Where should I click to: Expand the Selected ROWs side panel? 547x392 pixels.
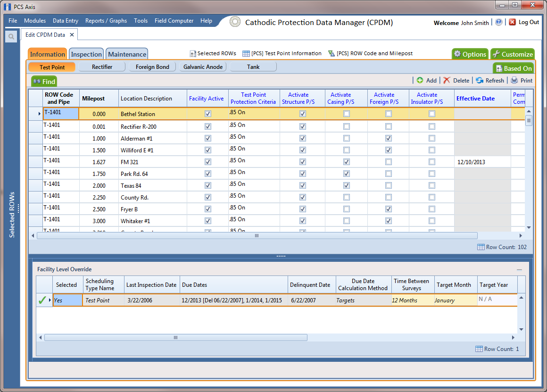tap(12, 215)
